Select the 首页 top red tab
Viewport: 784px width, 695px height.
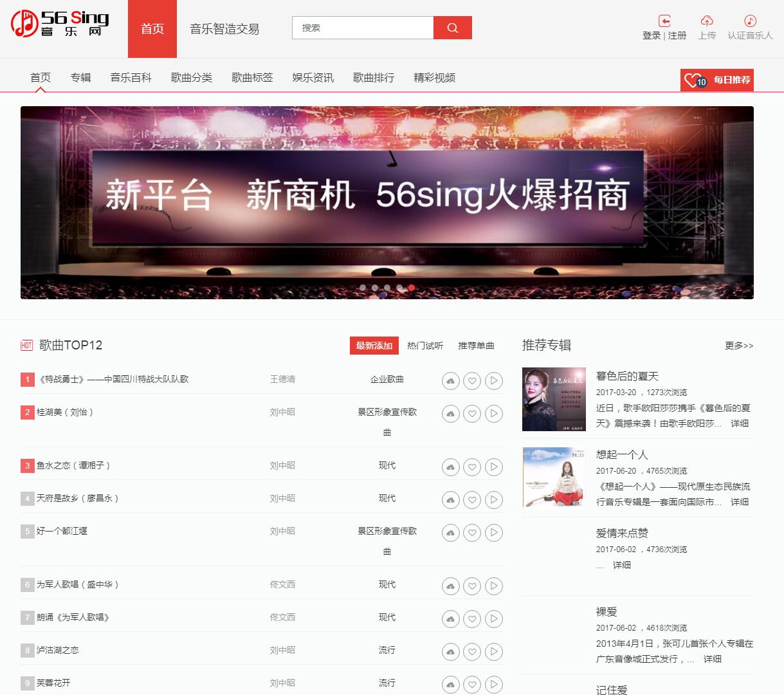(x=152, y=29)
